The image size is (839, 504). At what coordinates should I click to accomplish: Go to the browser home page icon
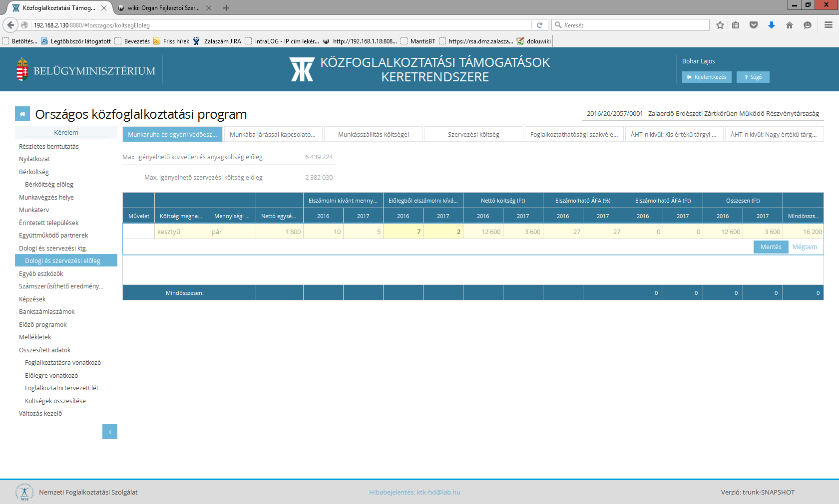[790, 25]
